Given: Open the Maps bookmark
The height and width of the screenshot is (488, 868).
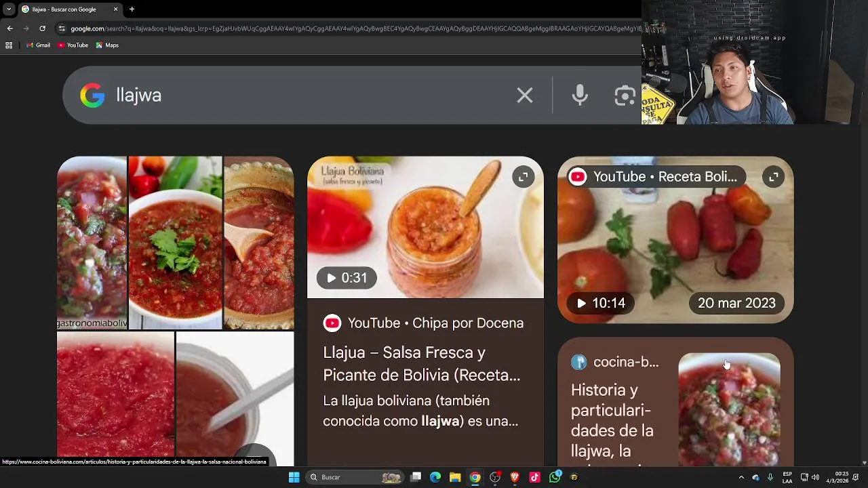Looking at the screenshot, I should coord(107,45).
